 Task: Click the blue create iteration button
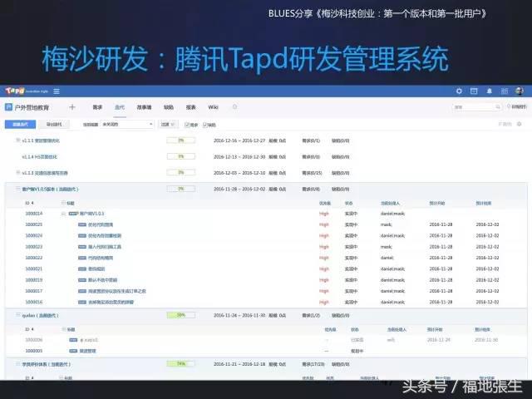[x=20, y=124]
